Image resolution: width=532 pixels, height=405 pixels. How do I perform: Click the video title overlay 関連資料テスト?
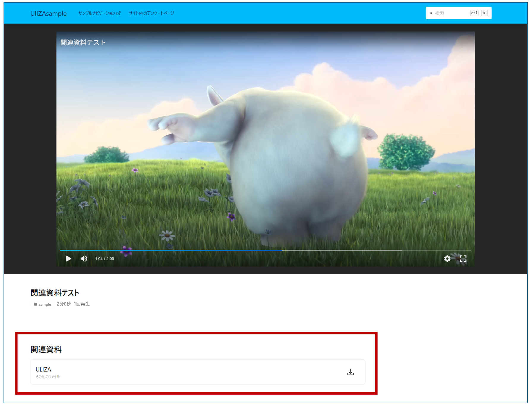(83, 42)
